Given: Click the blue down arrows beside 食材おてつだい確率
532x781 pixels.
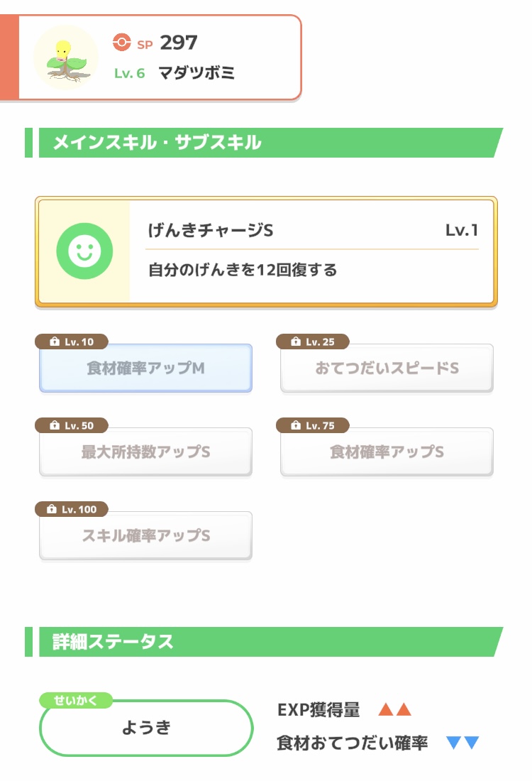Looking at the screenshot, I should [462, 743].
